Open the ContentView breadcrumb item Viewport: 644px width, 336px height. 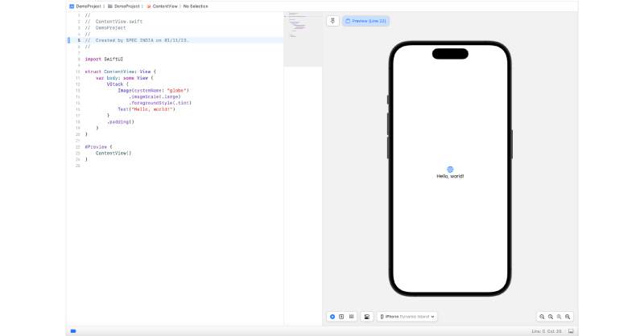coord(165,6)
